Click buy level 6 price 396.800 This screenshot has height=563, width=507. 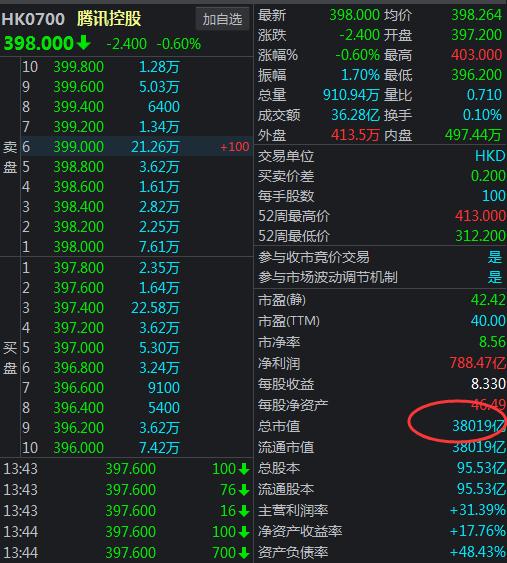(x=79, y=368)
